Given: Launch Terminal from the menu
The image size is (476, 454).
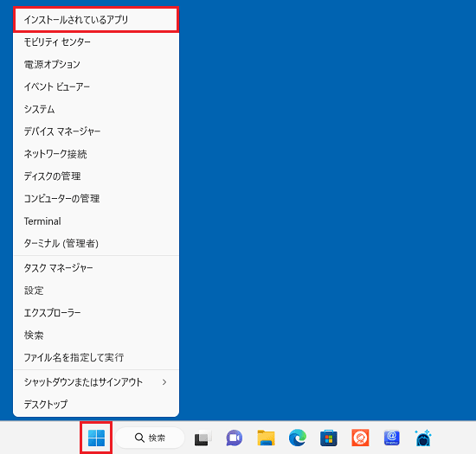Looking at the screenshot, I should point(96,221).
